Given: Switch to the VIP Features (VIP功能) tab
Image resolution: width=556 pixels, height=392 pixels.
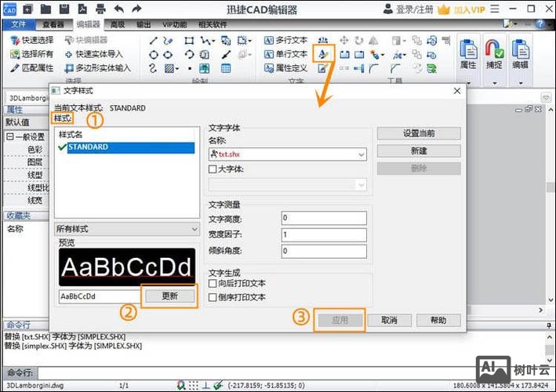Looking at the screenshot, I should (x=174, y=24).
